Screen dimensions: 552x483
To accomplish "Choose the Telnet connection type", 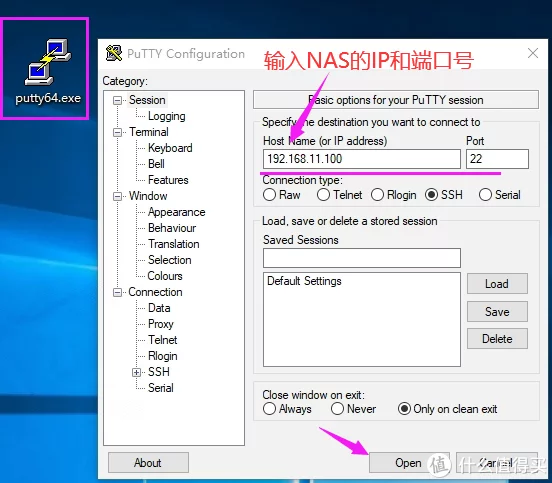I will point(323,195).
